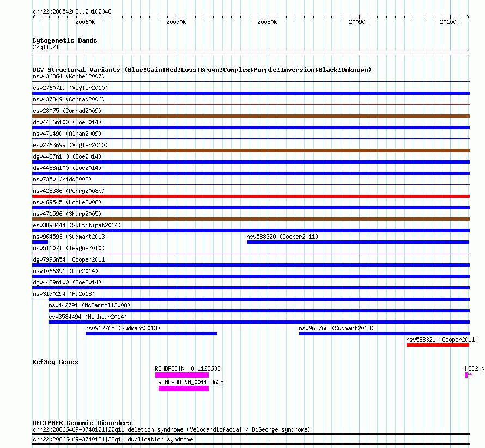Select the RIMBP3C gene magenta bar
The width and height of the screenshot is (485, 448).
click(182, 375)
